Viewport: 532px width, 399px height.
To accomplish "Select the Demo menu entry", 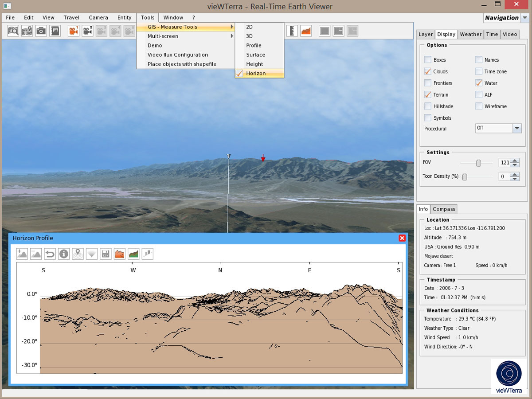I will point(186,46).
